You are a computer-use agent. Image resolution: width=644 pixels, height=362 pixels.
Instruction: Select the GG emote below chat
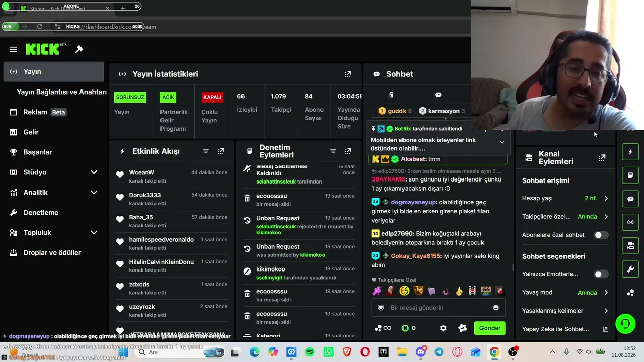(x=486, y=291)
